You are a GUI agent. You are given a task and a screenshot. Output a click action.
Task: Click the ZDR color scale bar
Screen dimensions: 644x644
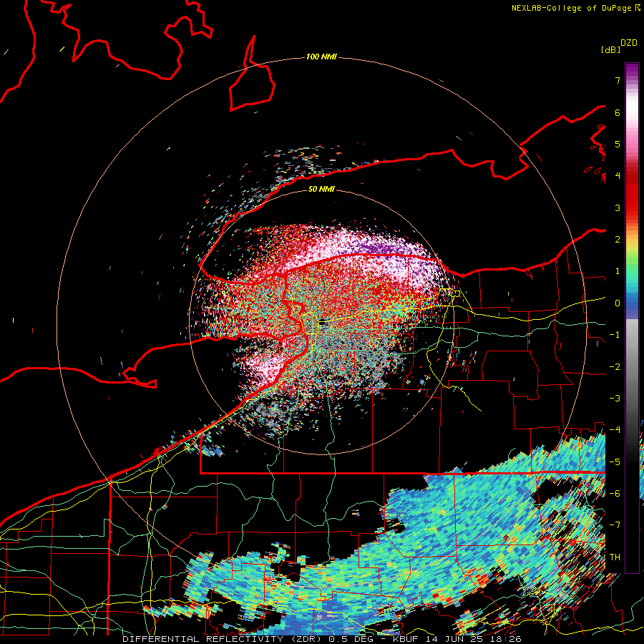632,318
